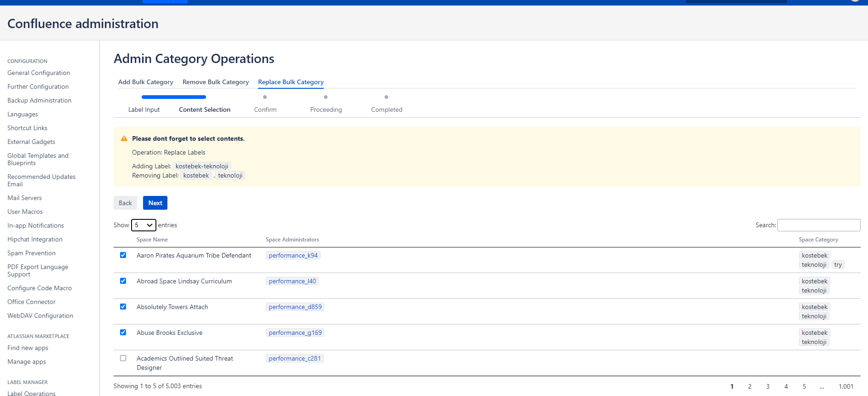
Task: Go to page 2 of results
Action: 750,386
